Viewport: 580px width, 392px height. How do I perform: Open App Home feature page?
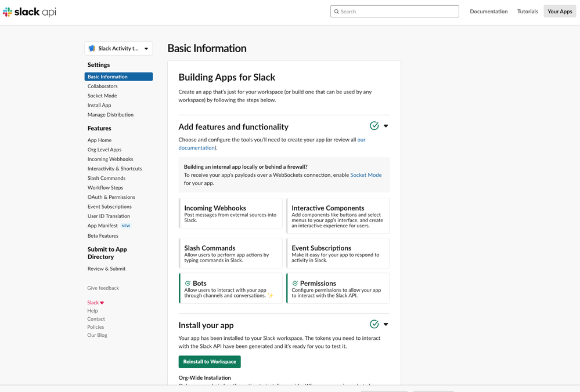(x=99, y=140)
